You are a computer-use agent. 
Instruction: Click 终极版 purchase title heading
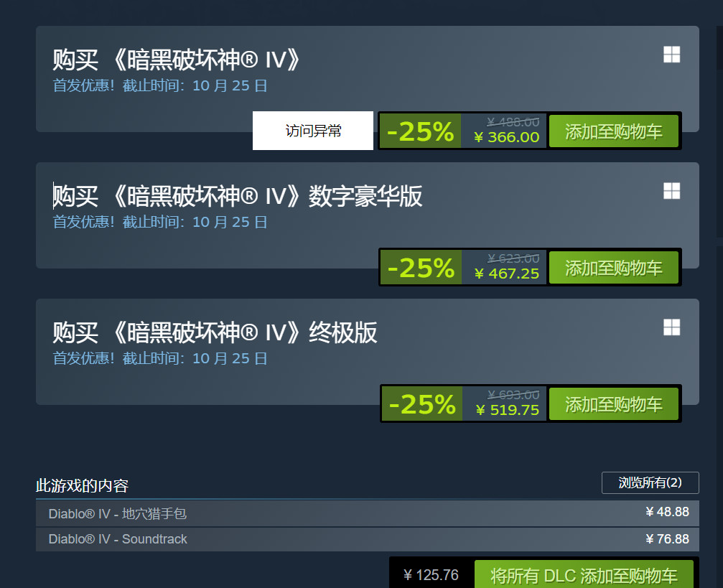(x=215, y=332)
